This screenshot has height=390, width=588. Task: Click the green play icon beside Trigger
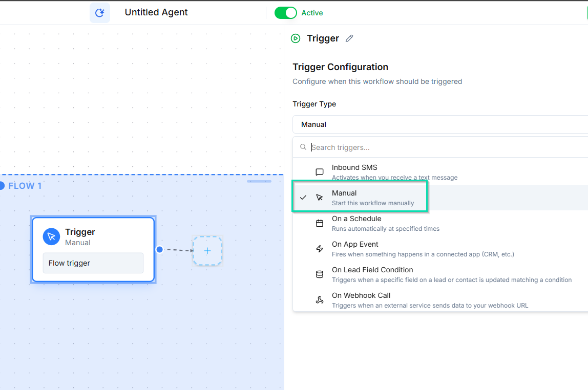click(296, 38)
